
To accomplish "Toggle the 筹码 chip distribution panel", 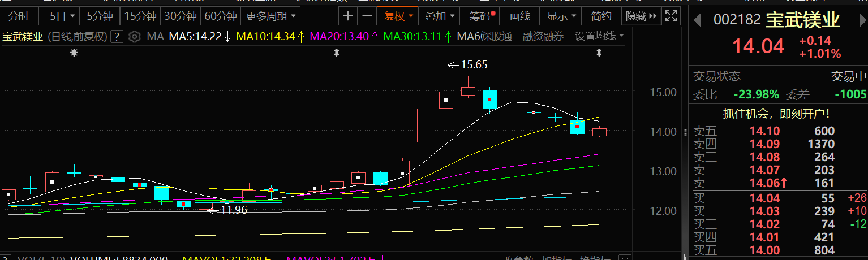I will coord(482,16).
